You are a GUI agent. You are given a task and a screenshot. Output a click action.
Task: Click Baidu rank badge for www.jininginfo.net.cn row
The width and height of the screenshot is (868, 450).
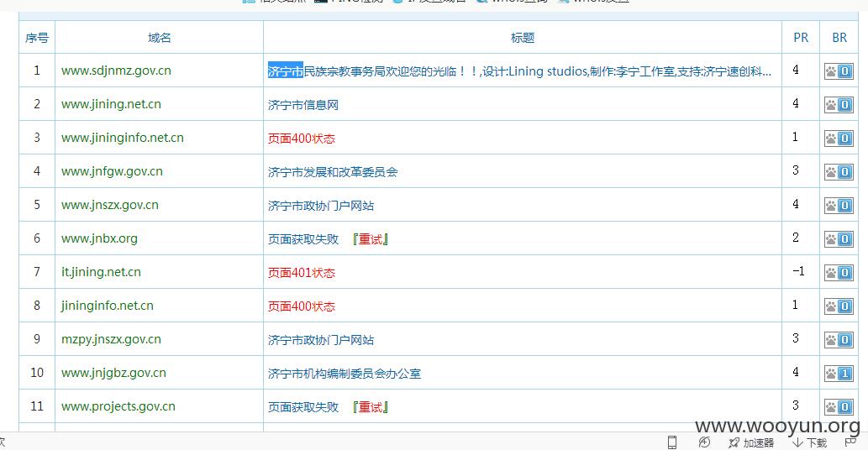coord(839,139)
